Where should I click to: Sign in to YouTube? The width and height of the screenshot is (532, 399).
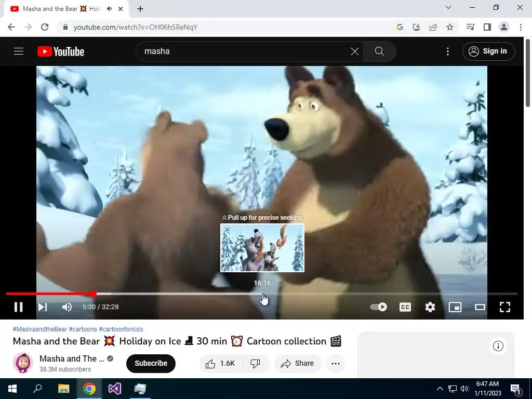coord(488,51)
